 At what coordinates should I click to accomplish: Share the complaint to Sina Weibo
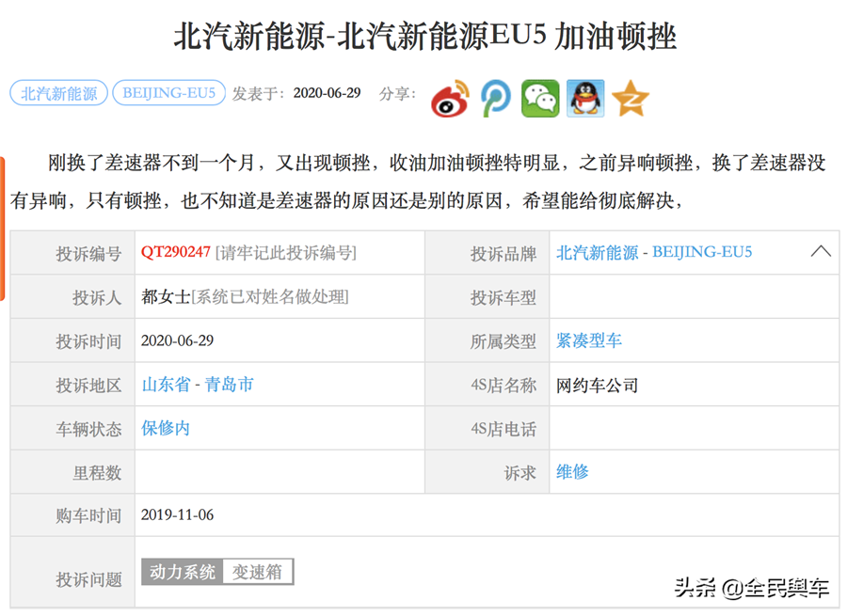tap(450, 98)
